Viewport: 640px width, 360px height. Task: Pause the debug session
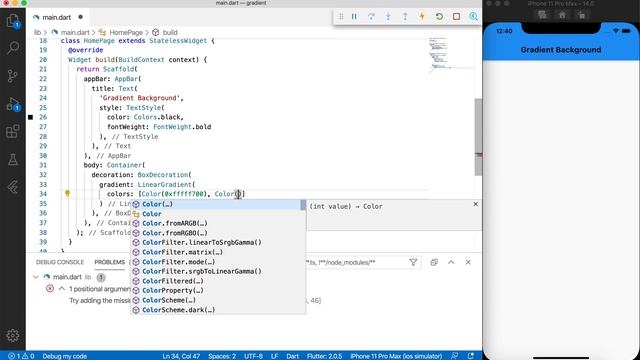click(x=354, y=17)
